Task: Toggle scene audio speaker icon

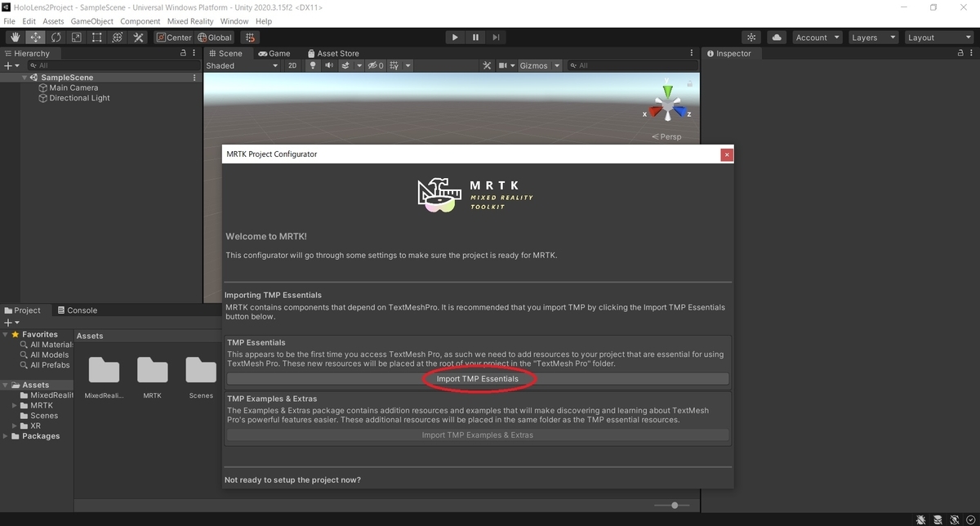Action: click(329, 65)
